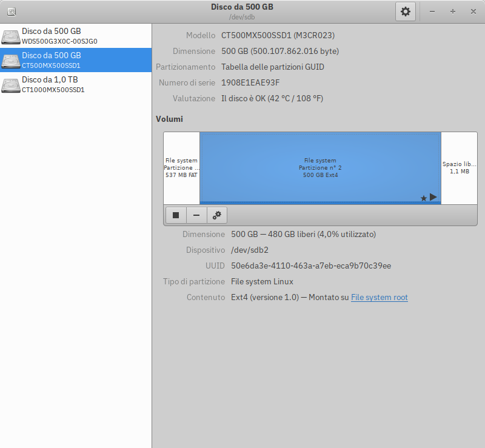Click the drive icon for CT1000MX500SSD1
The width and height of the screenshot is (485, 448).
tap(11, 85)
